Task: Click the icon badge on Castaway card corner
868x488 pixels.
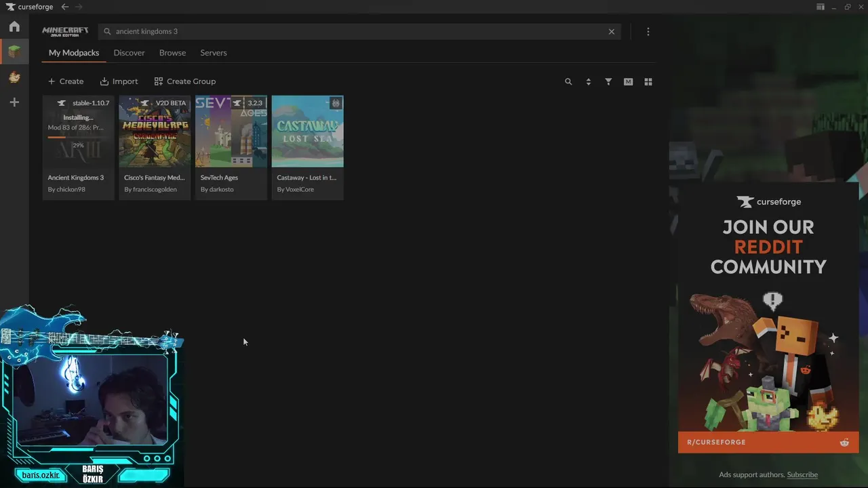Action: tap(336, 103)
